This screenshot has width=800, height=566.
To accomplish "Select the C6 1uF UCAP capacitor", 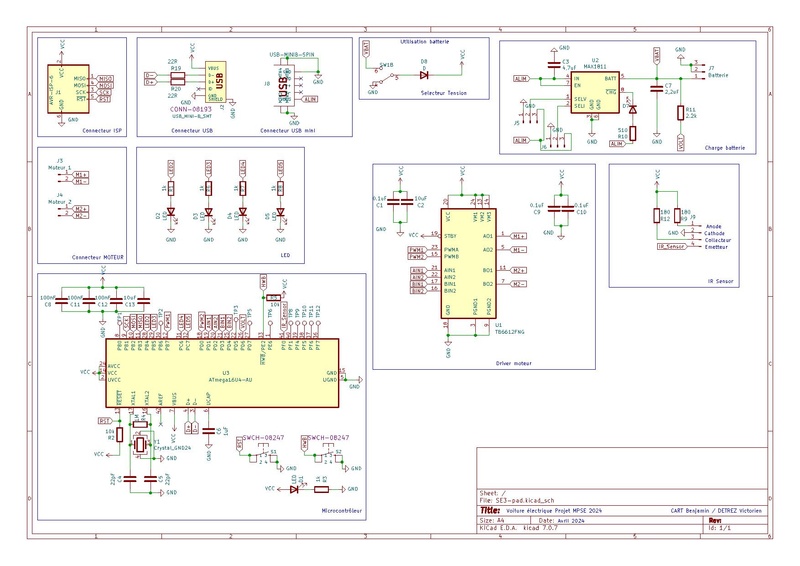I will point(208,431).
